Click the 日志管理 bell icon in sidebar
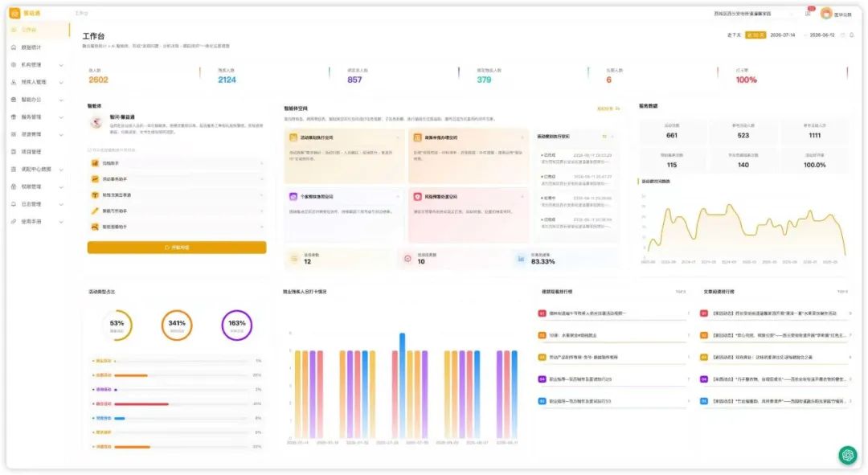Screen dimensions: 868x475 pyautogui.click(x=14, y=204)
